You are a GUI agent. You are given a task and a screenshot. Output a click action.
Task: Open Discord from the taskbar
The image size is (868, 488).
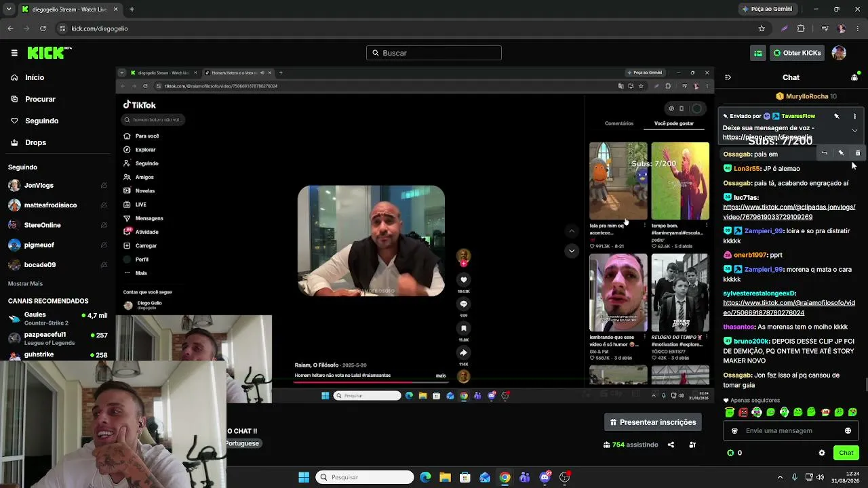(x=545, y=477)
